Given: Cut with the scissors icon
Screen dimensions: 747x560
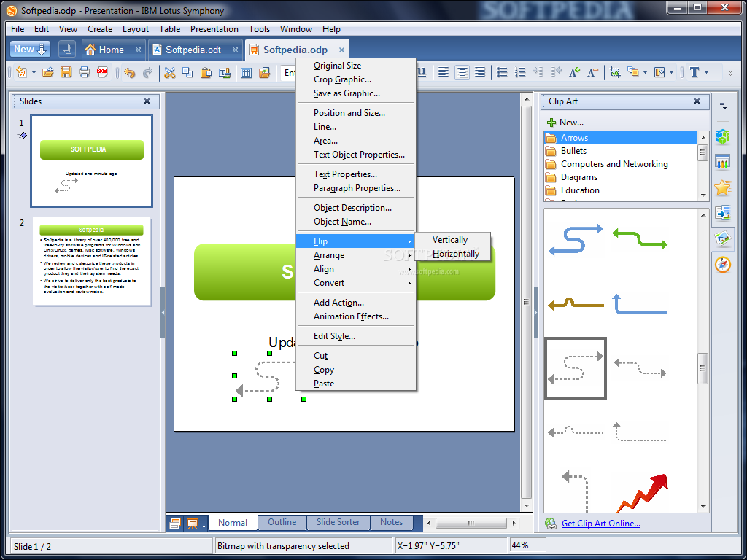Looking at the screenshot, I should (169, 72).
